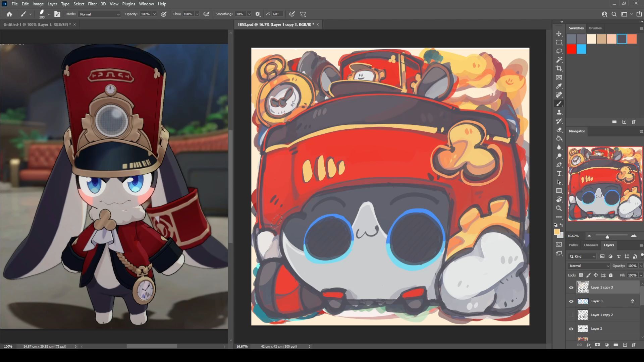Pick the light blue swatch
This screenshot has width=644, height=362.
pos(582,49)
